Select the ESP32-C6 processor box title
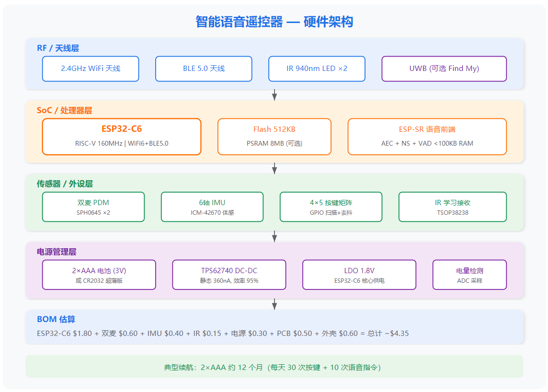The image size is (548, 392). pyautogui.click(x=122, y=129)
